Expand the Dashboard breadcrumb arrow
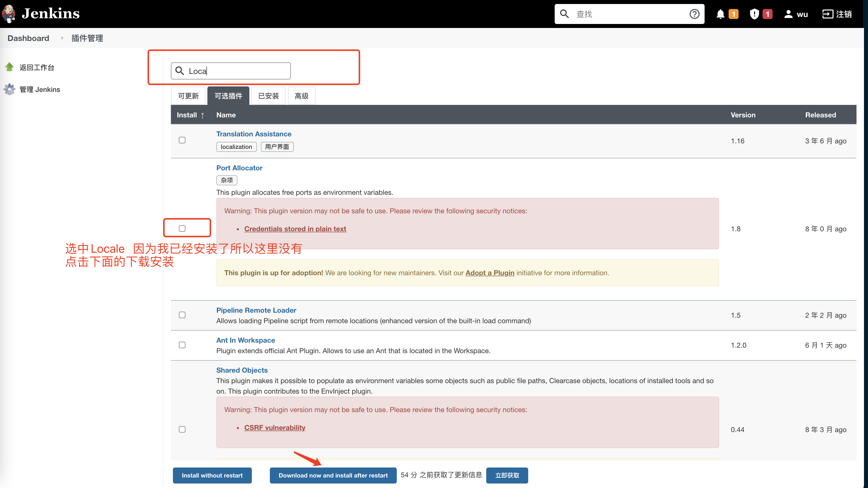Viewport: 868px width, 488px height. [62, 38]
